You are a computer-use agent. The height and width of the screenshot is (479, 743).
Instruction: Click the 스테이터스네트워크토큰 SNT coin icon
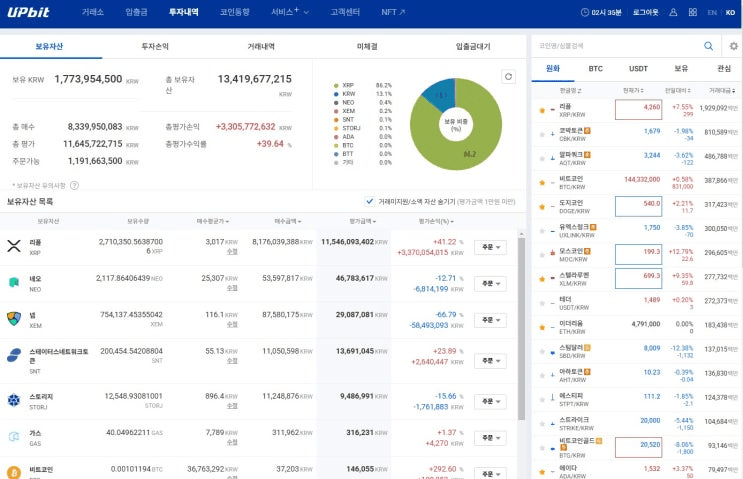(14, 355)
